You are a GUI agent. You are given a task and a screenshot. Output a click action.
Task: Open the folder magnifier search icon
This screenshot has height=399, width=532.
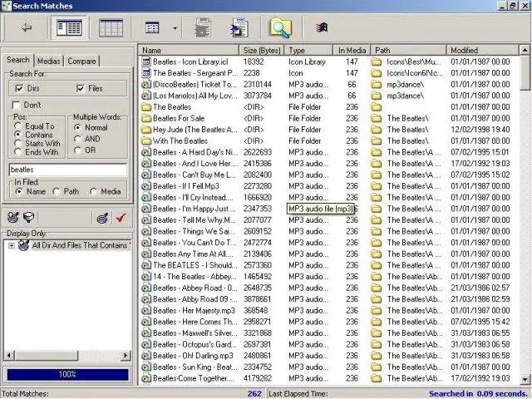click(x=281, y=27)
